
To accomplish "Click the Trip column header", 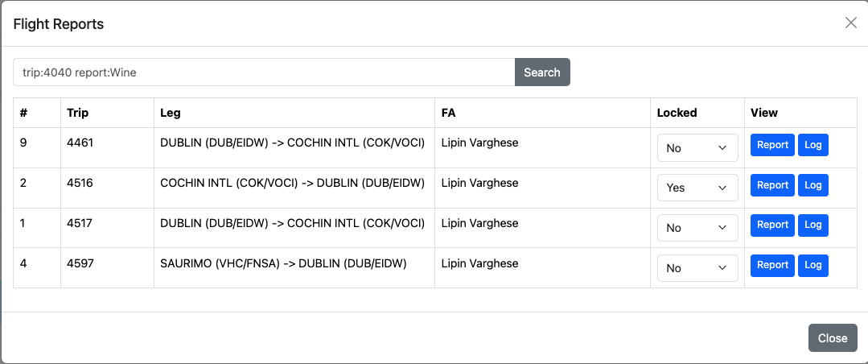I will (78, 113).
